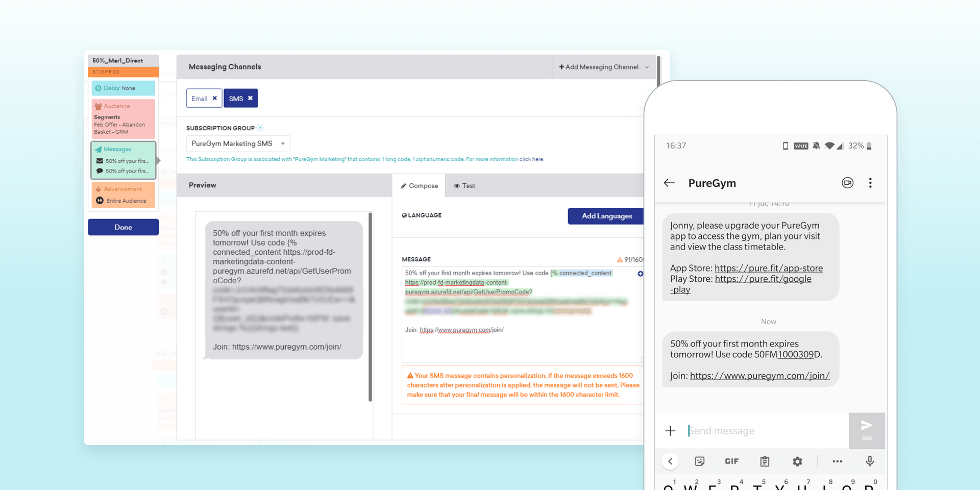Viewport: 980px width, 490px height.
Task: Open the PureGym Marketing SMS dropdown
Action: (x=238, y=144)
